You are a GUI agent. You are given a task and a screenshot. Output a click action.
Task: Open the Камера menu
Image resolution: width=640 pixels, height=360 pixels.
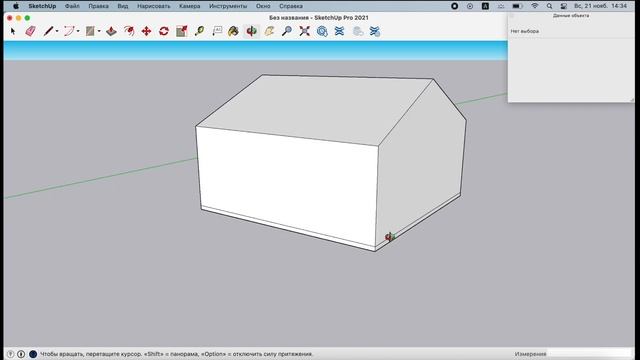[189, 6]
